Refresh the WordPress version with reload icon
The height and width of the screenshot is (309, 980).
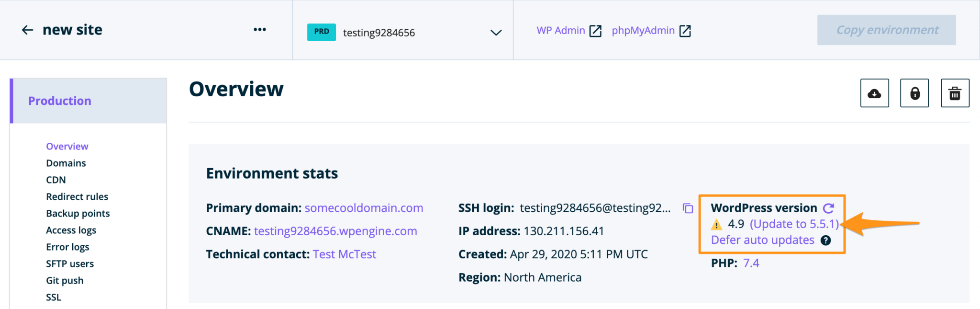pos(828,208)
